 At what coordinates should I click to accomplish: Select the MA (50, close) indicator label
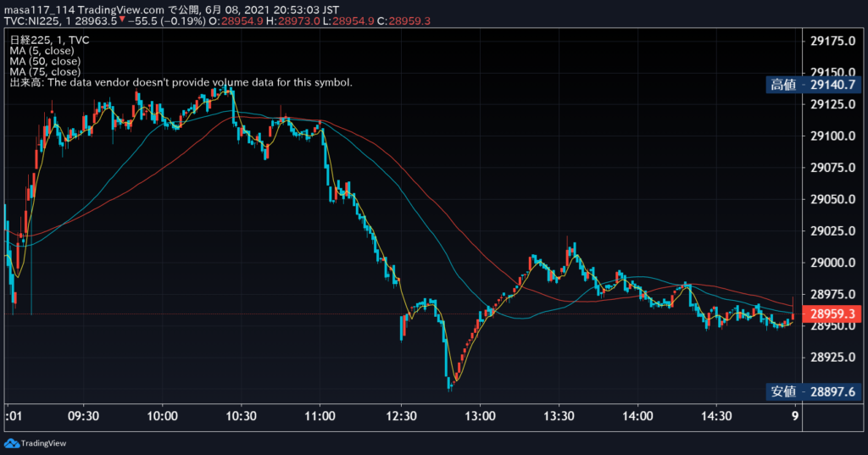coord(45,62)
